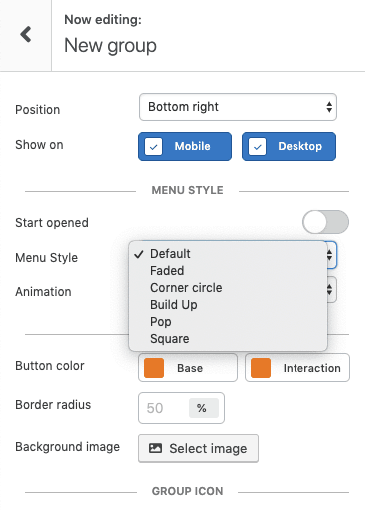Click the Border radius input field

pyautogui.click(x=163, y=408)
